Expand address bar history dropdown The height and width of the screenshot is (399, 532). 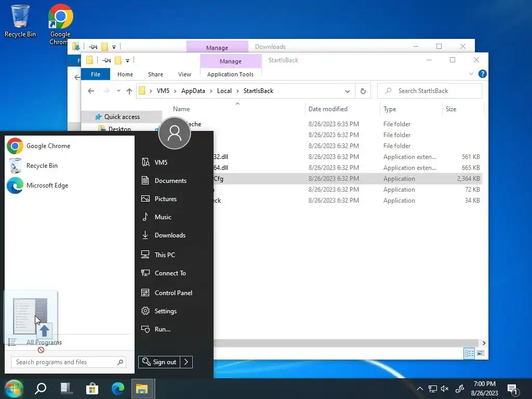(348, 91)
